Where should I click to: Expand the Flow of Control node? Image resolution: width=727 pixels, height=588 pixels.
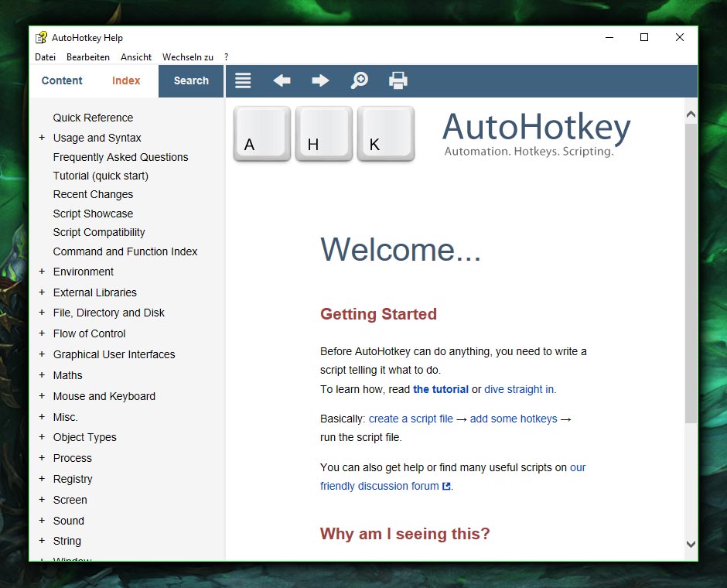tap(42, 333)
